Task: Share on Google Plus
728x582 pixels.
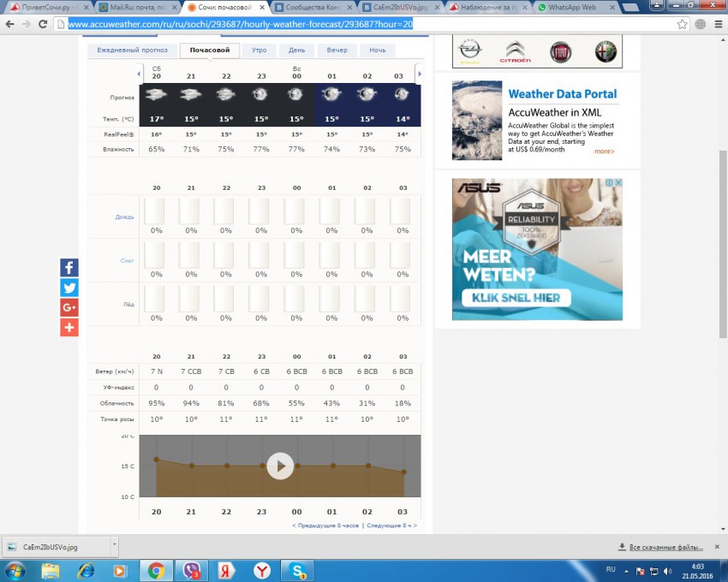Action: (69, 307)
